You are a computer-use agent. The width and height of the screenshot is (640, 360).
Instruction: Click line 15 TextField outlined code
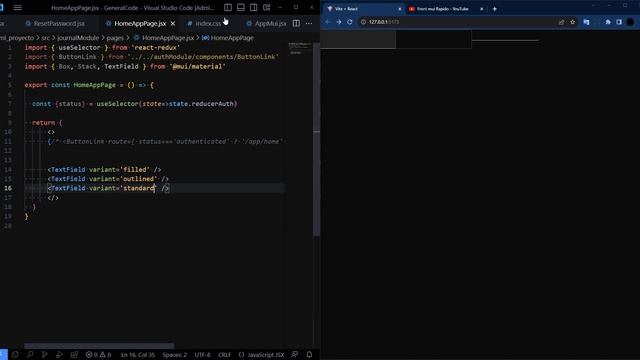[x=108, y=179]
